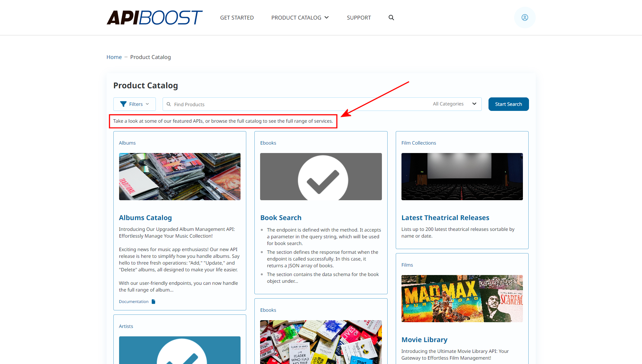Click the Albums Catalog CD stack thumbnail
The width and height of the screenshot is (642, 364).
[x=180, y=177]
